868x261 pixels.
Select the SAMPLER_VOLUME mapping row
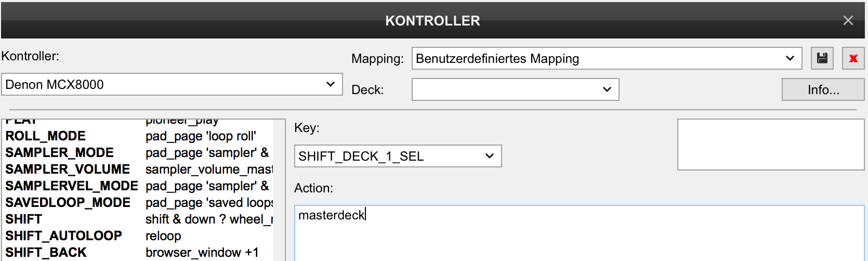tap(139, 169)
